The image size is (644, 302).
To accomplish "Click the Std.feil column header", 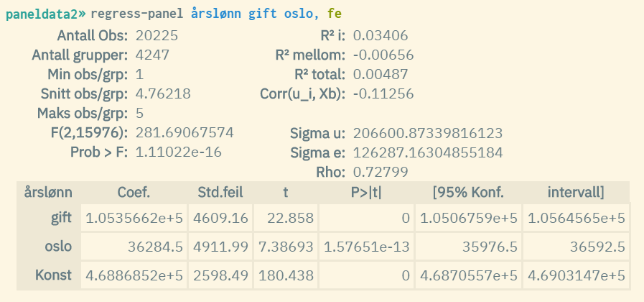I will 222,192.
